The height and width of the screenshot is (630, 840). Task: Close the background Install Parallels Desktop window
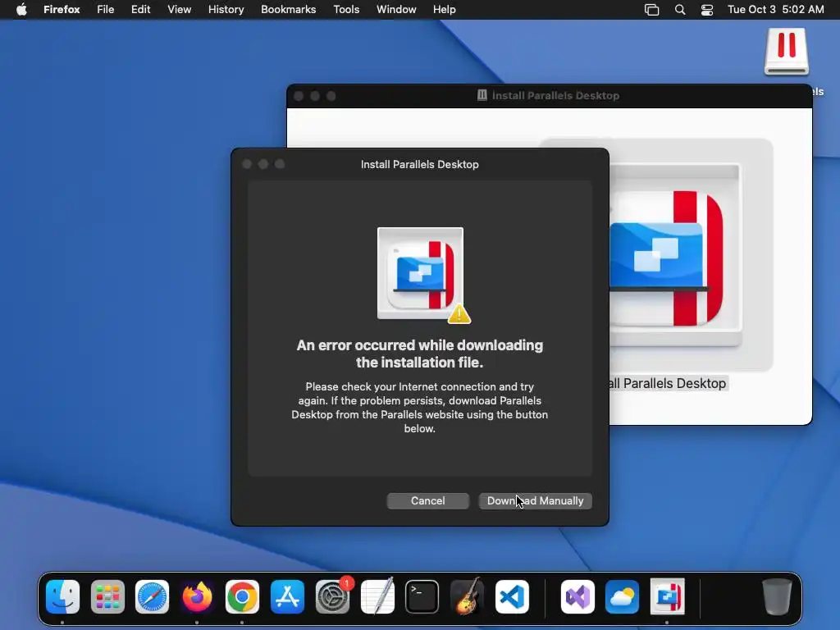pos(299,96)
